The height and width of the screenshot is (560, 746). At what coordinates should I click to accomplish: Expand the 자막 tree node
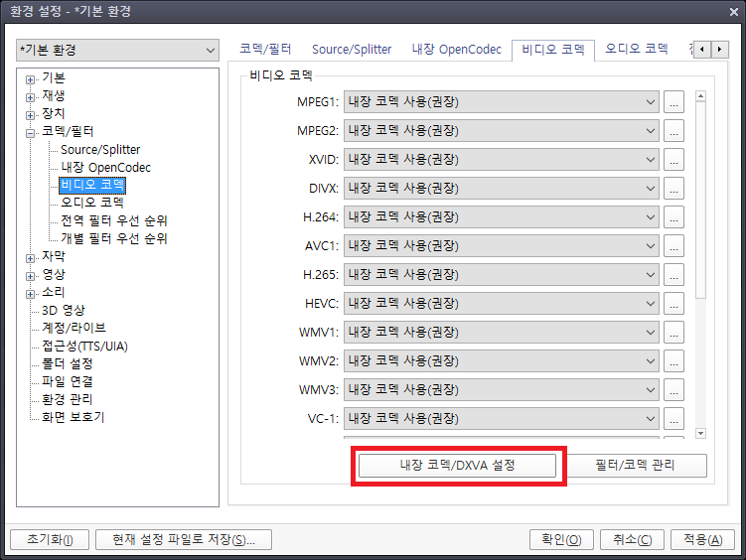pyautogui.click(x=31, y=257)
